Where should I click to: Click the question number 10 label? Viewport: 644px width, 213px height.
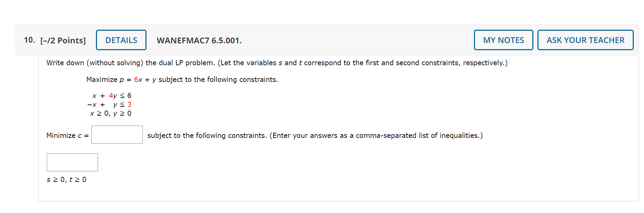(29, 40)
